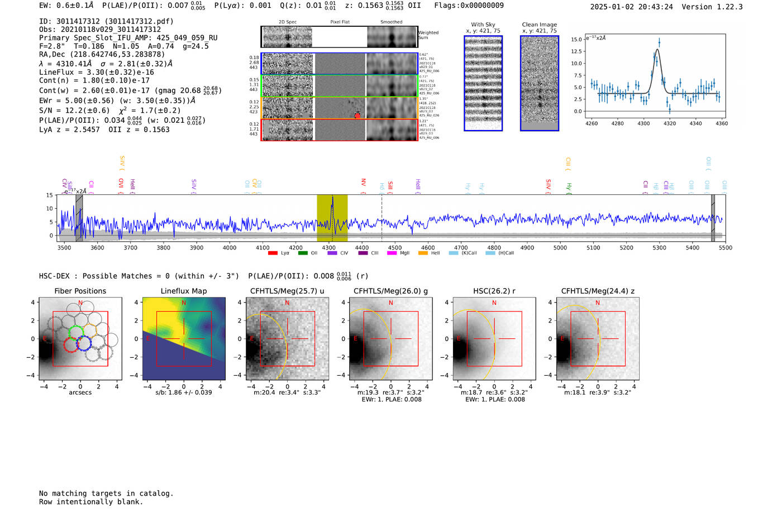
Task: Click the Weighted Sum 2D spectrum strip
Action: click(340, 37)
